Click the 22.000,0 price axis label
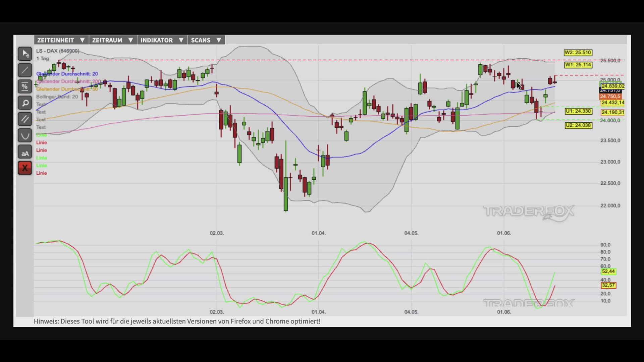Image resolution: width=644 pixels, height=362 pixels. point(610,206)
